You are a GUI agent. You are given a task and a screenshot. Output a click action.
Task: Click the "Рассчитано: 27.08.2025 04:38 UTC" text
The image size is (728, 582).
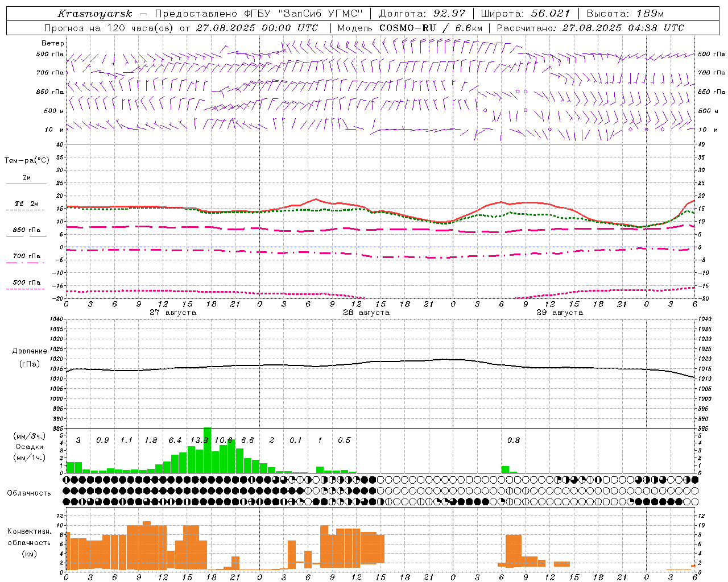pyautogui.click(x=590, y=28)
